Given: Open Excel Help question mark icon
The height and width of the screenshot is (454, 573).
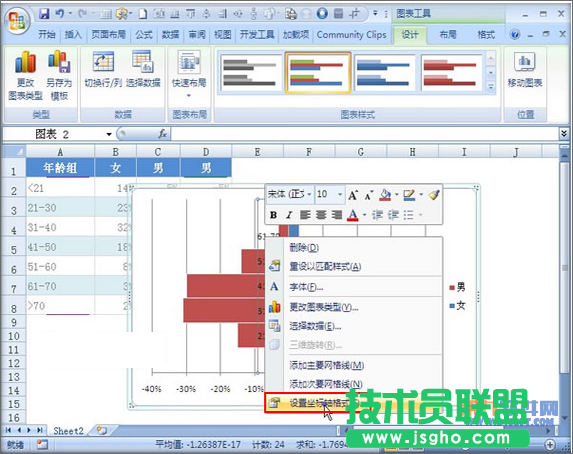Looking at the screenshot, I should [515, 35].
